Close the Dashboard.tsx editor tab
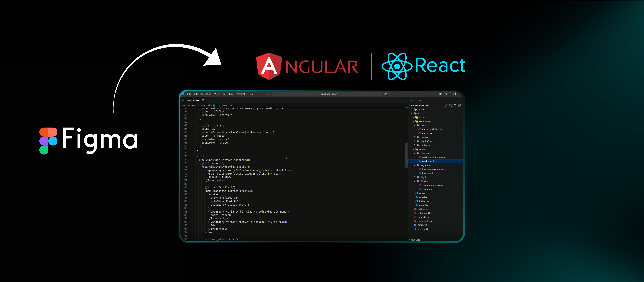This screenshot has height=282, width=644. click(203, 100)
